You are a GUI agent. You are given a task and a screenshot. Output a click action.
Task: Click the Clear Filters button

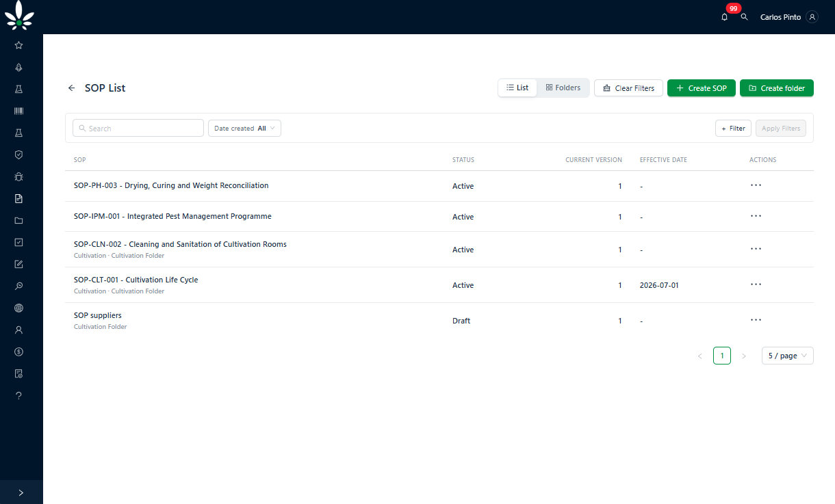tap(628, 88)
